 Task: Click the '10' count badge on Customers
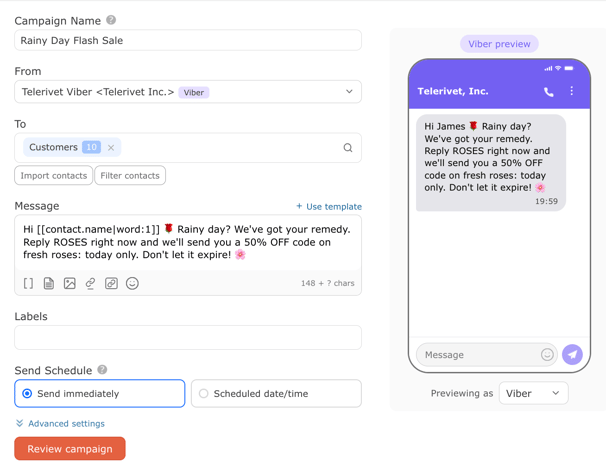[x=92, y=147]
